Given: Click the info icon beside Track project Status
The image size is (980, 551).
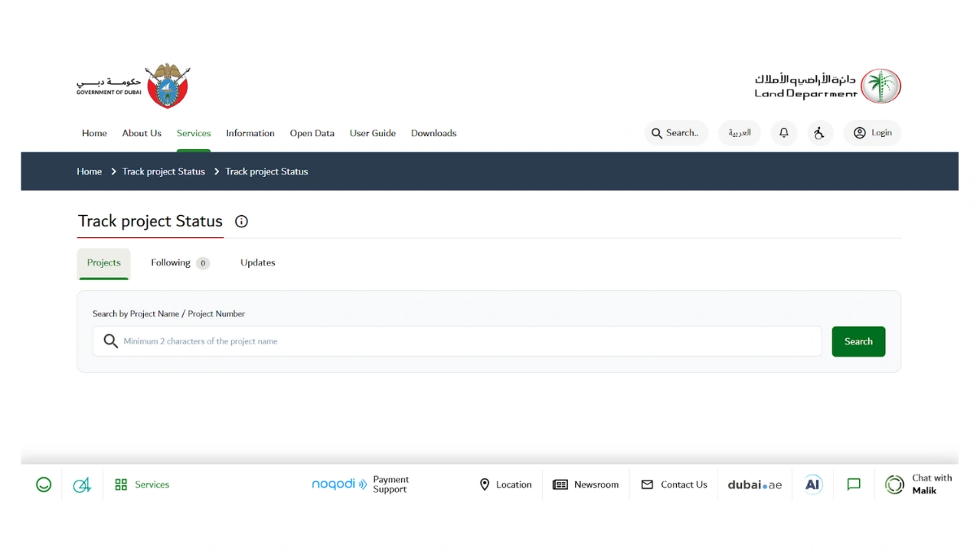Looking at the screenshot, I should tap(241, 221).
